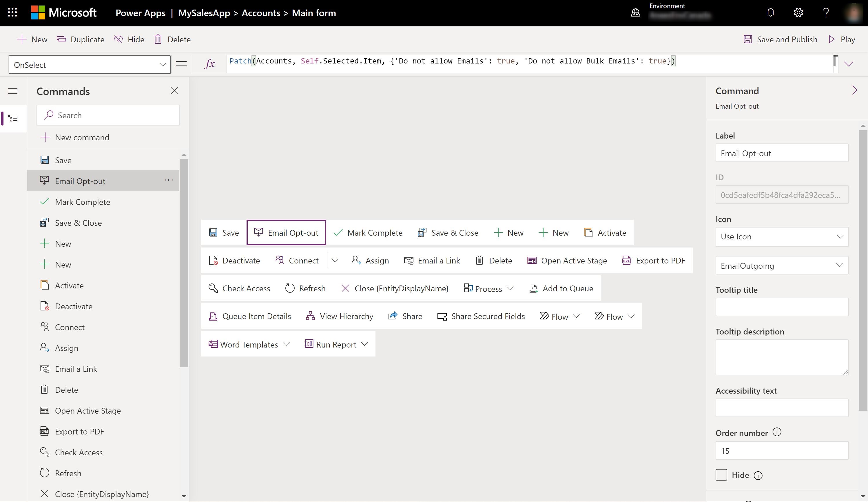Viewport: 868px width, 502px height.
Task: Click Duplicate in the toolbar
Action: (80, 39)
